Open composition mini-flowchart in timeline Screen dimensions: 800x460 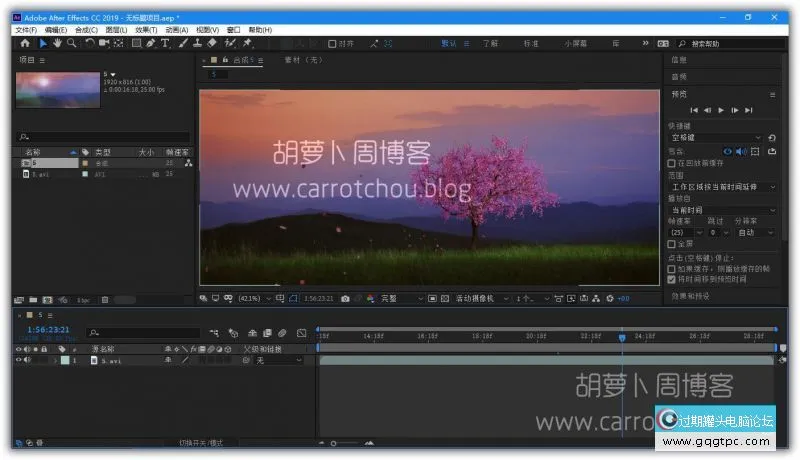(214, 333)
